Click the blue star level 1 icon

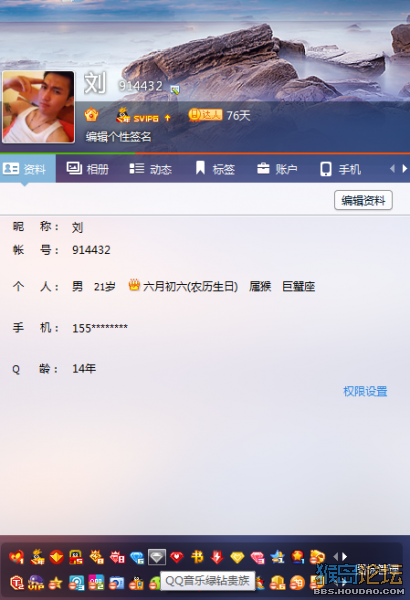pyautogui.click(x=277, y=557)
